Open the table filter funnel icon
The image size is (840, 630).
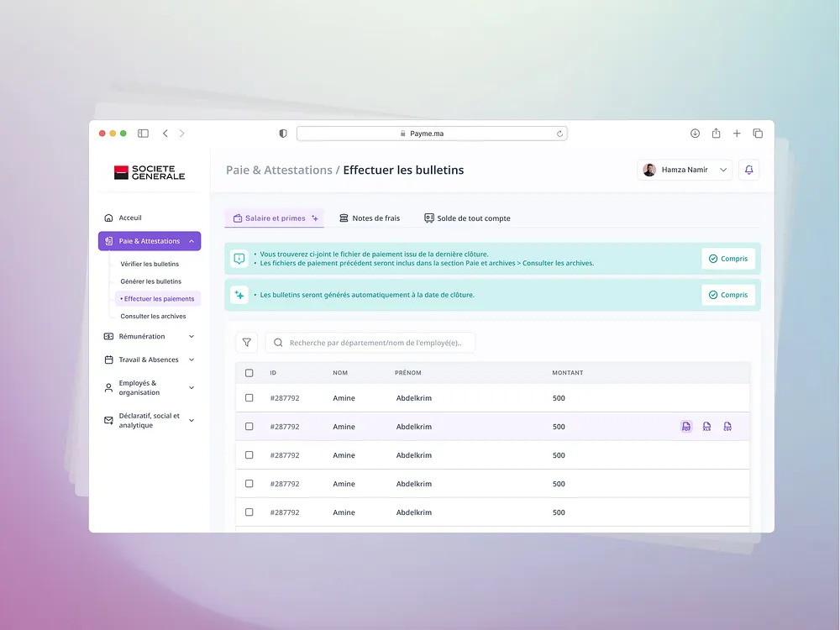pos(246,343)
